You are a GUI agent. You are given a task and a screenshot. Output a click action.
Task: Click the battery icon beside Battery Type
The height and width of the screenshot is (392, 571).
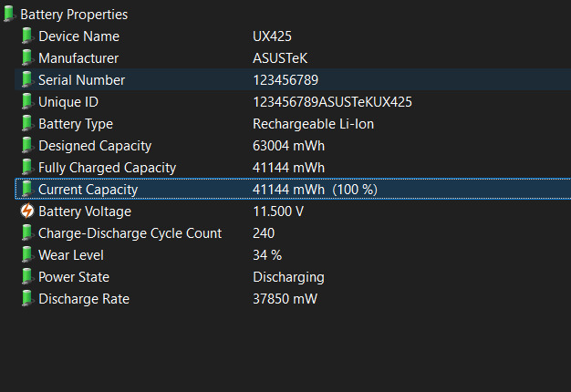27,123
